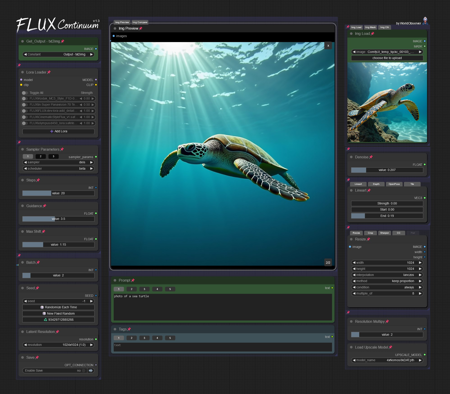Click the collapse dot of Guidance node
This screenshot has height=394, width=450.
tap(23, 206)
